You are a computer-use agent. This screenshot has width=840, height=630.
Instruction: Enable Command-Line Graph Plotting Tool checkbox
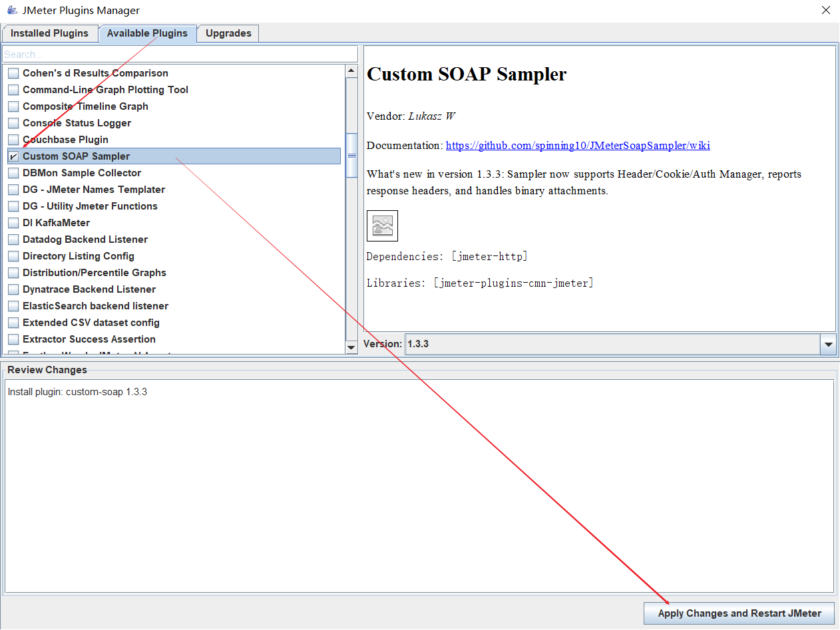click(x=13, y=90)
